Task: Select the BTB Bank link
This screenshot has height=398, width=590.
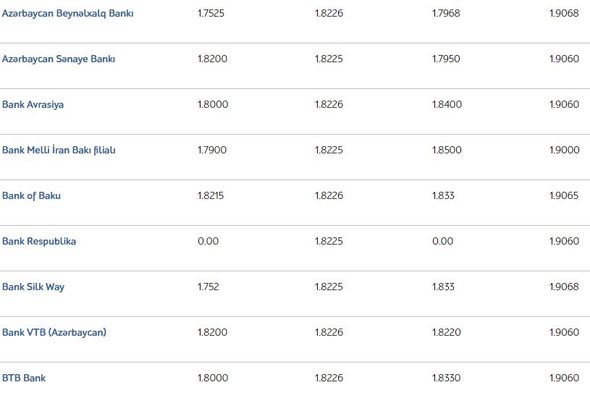Action: pos(24,378)
